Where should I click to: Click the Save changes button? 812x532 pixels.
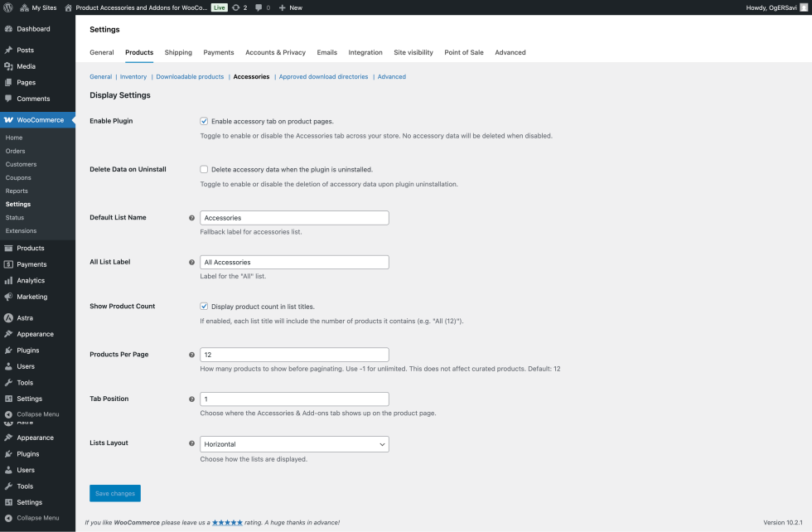[115, 493]
